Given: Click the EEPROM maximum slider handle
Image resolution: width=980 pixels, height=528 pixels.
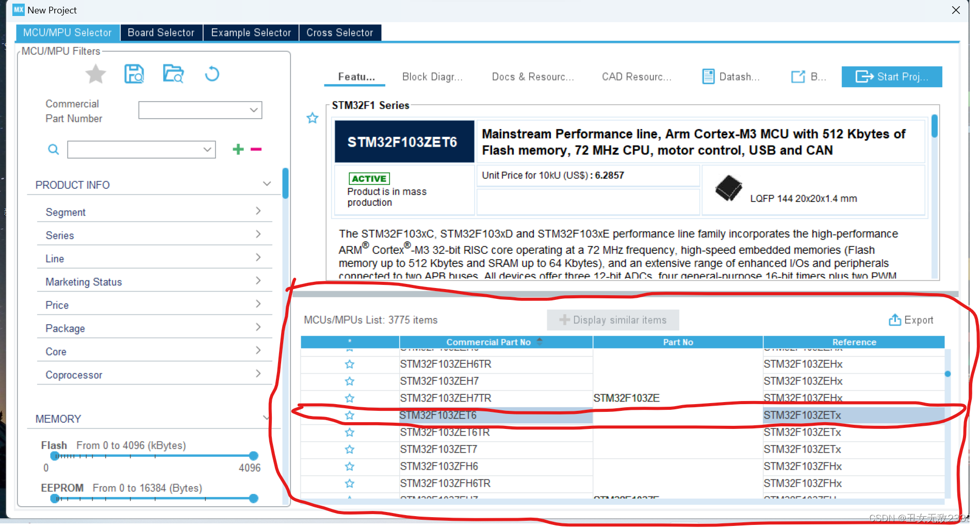Looking at the screenshot, I should click(253, 499).
